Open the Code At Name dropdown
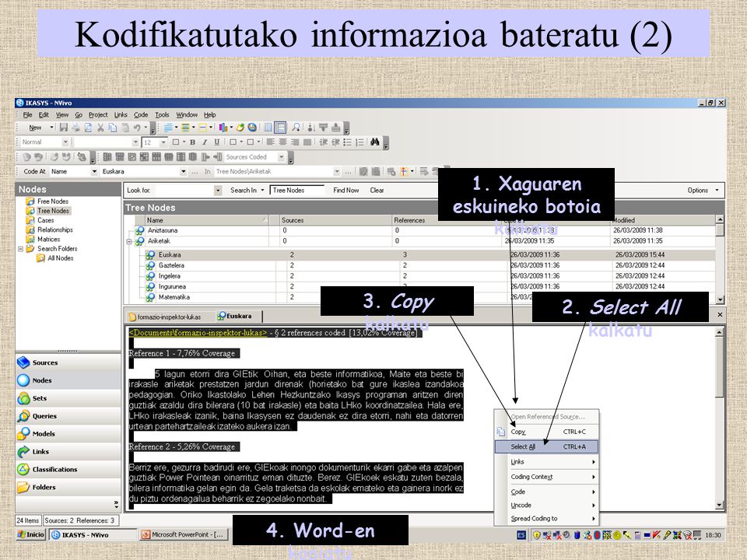Screen dimensions: 747x560 tap(94, 171)
